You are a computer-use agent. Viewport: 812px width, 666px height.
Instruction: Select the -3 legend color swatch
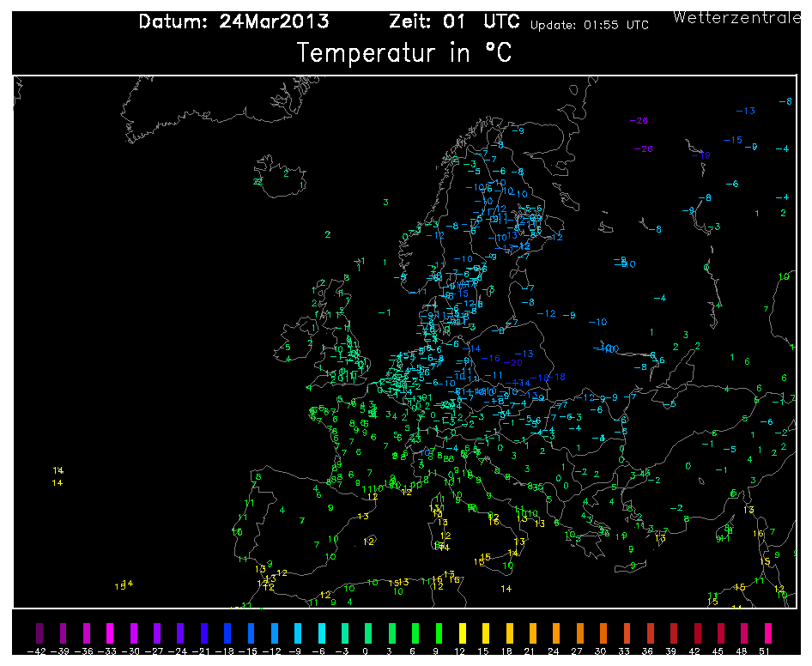pyautogui.click(x=345, y=633)
